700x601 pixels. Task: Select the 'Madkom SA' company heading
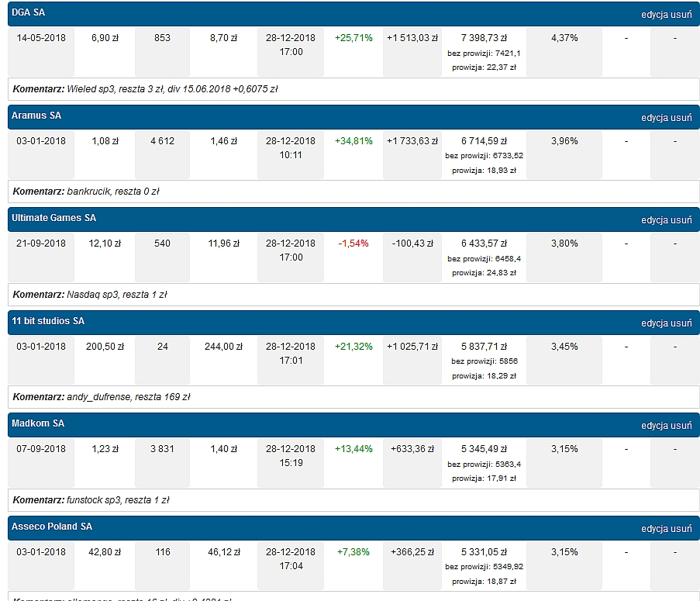(38, 423)
